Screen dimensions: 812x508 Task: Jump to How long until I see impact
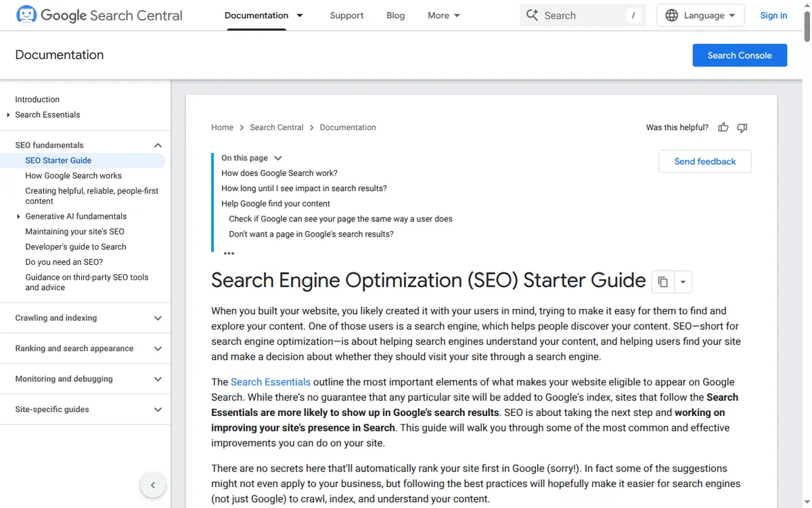[304, 188]
